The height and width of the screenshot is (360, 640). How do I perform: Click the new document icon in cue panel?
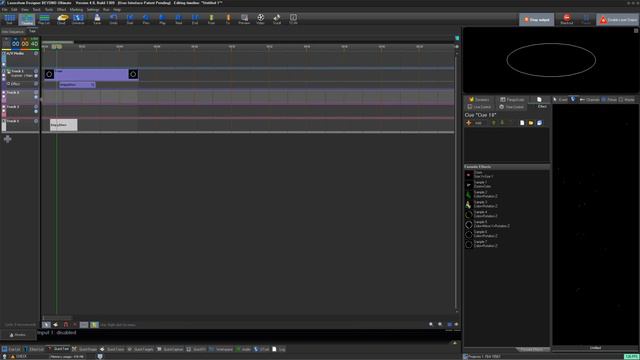point(522,123)
